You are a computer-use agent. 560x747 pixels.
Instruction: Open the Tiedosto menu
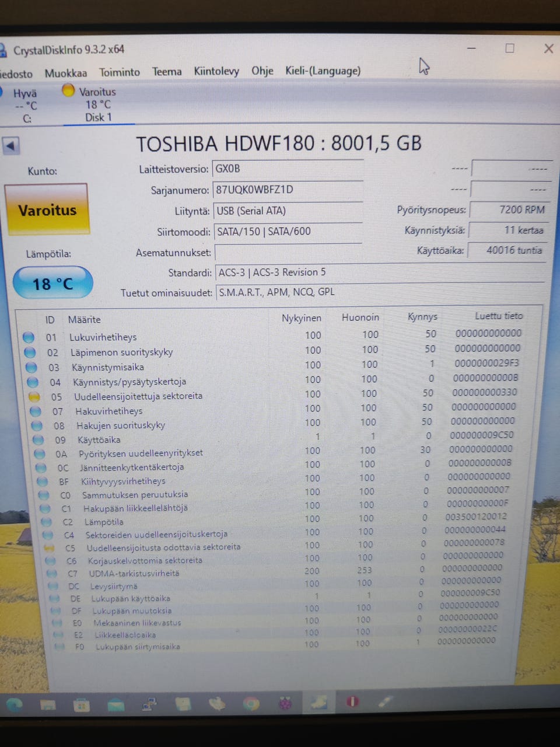coord(16,74)
